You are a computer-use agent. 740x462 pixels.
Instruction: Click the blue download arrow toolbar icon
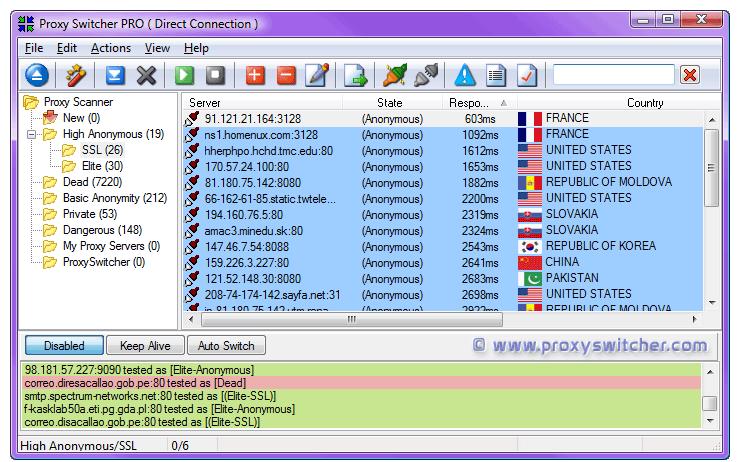(x=115, y=75)
